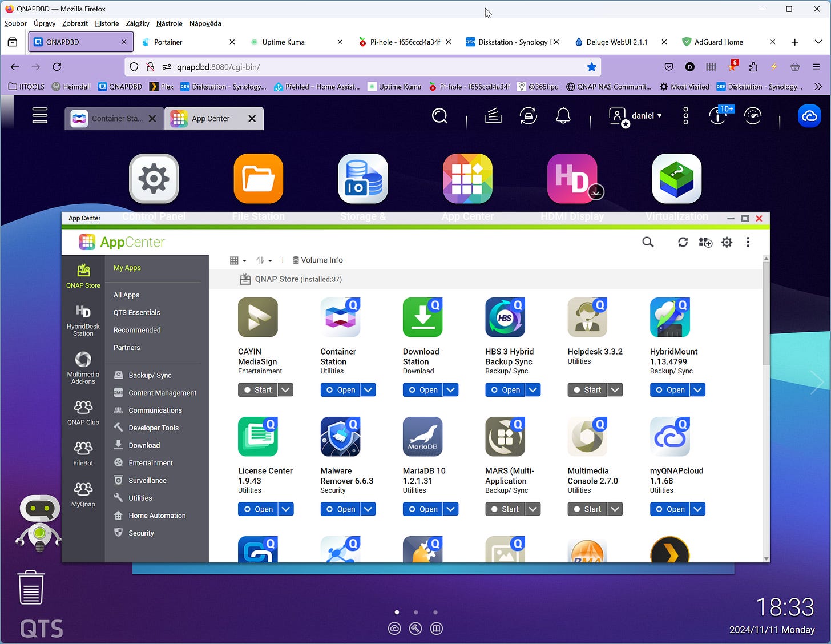Viewport: 831px width, 644px height.
Task: Open License Center app
Action: [x=258, y=509]
